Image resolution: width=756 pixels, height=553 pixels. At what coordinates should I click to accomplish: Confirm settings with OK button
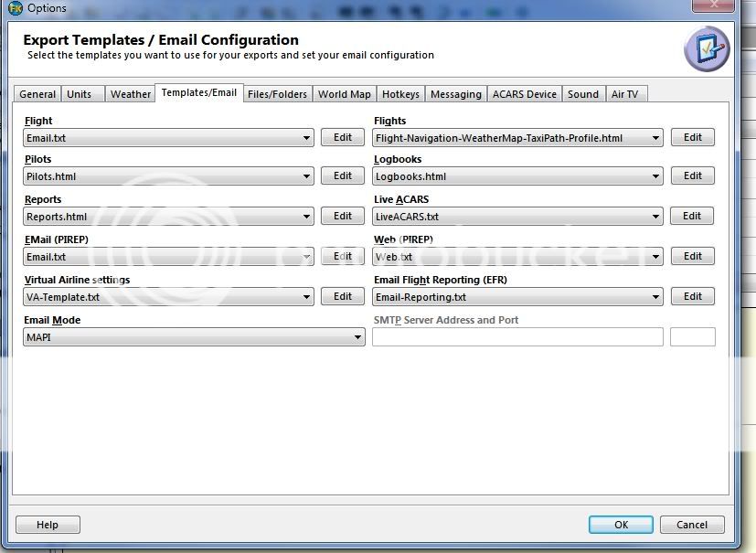click(621, 525)
